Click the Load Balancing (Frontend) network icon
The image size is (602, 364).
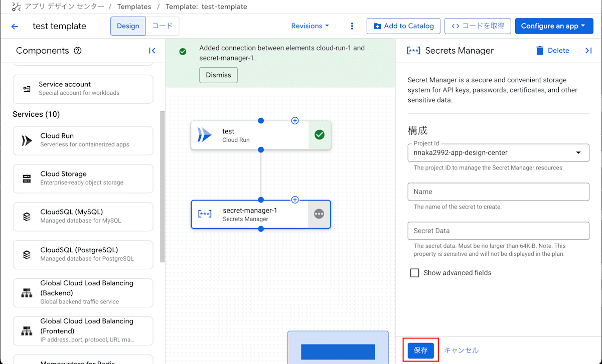(x=27, y=332)
